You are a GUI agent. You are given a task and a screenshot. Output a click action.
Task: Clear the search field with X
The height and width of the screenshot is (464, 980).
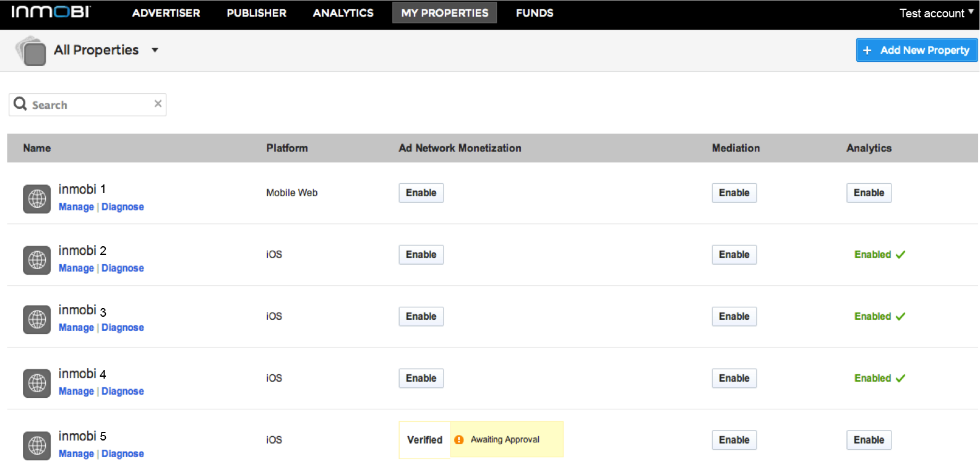[158, 104]
